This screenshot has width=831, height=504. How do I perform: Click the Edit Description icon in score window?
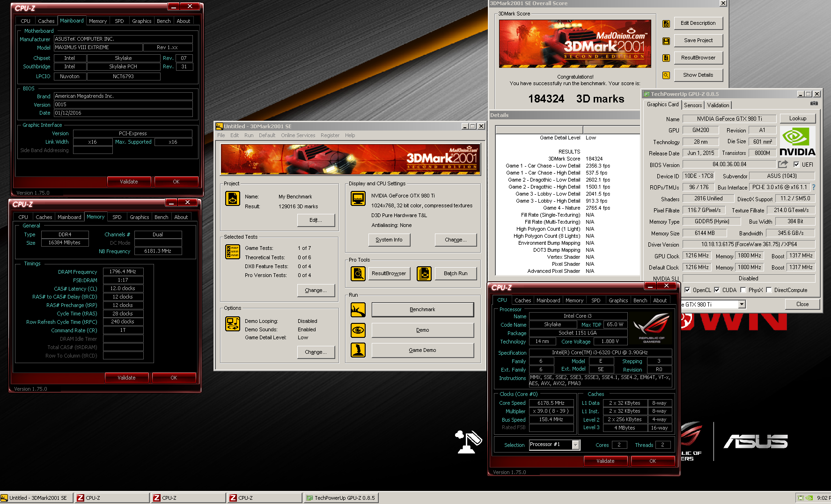pyautogui.click(x=666, y=23)
